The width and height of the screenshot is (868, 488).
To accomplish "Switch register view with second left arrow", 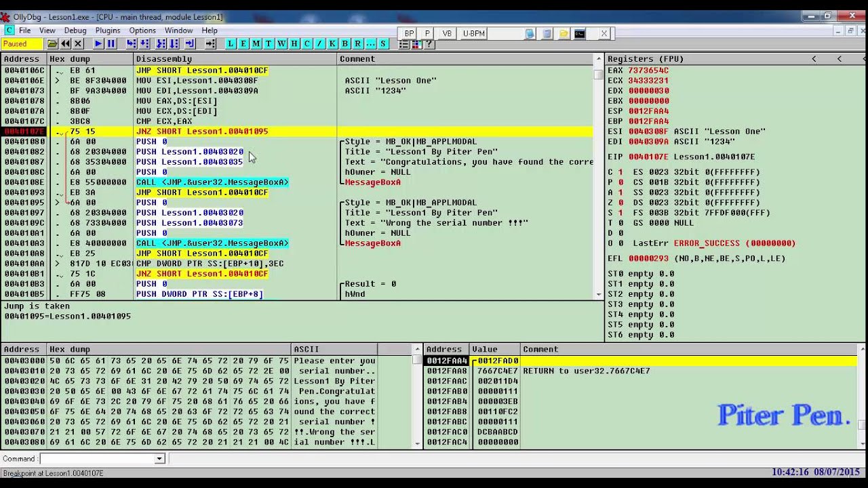I will (x=840, y=59).
